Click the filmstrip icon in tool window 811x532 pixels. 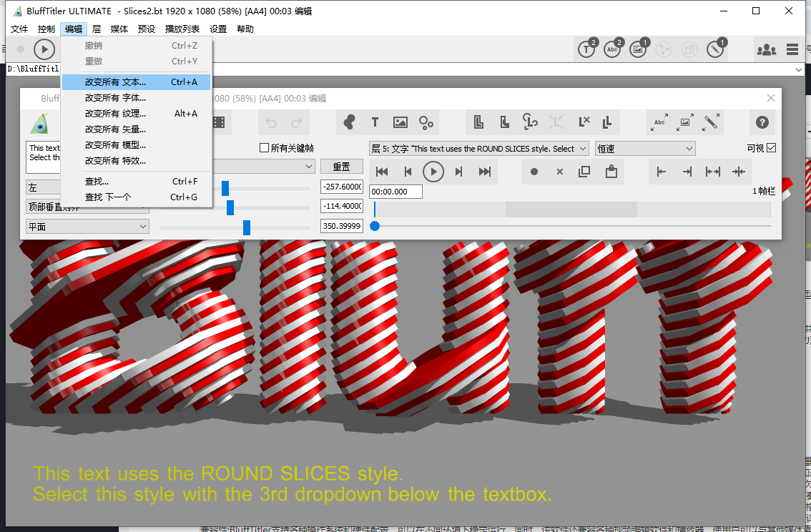219,122
